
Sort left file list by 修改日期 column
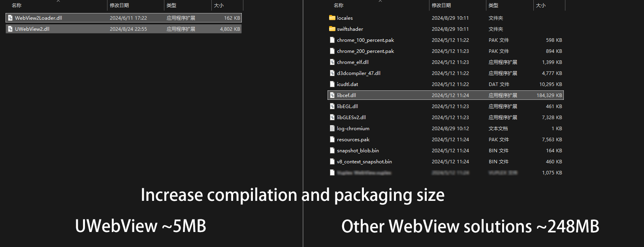click(119, 6)
